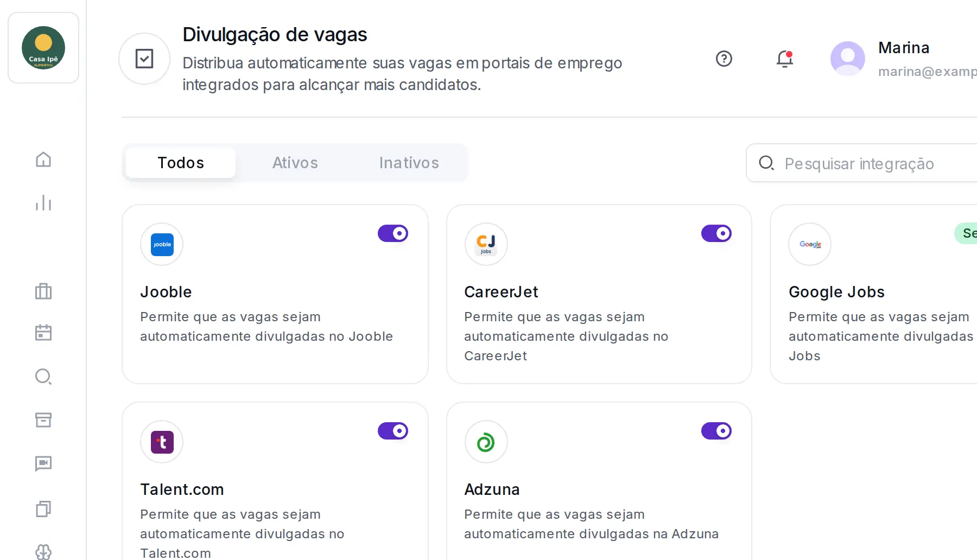The image size is (977, 560).
Task: Open the brain icon in sidebar
Action: pyautogui.click(x=43, y=552)
